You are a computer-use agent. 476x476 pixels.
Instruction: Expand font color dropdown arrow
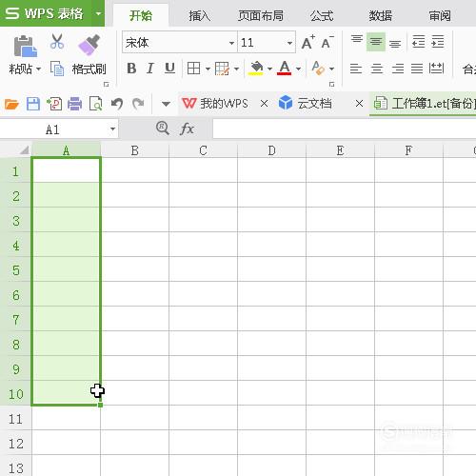click(298, 69)
